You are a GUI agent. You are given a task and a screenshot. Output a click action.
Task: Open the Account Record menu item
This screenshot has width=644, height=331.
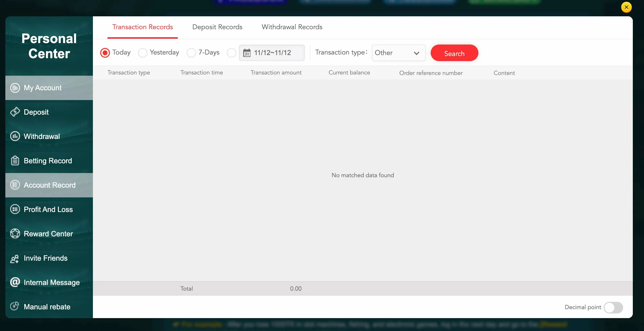(49, 185)
